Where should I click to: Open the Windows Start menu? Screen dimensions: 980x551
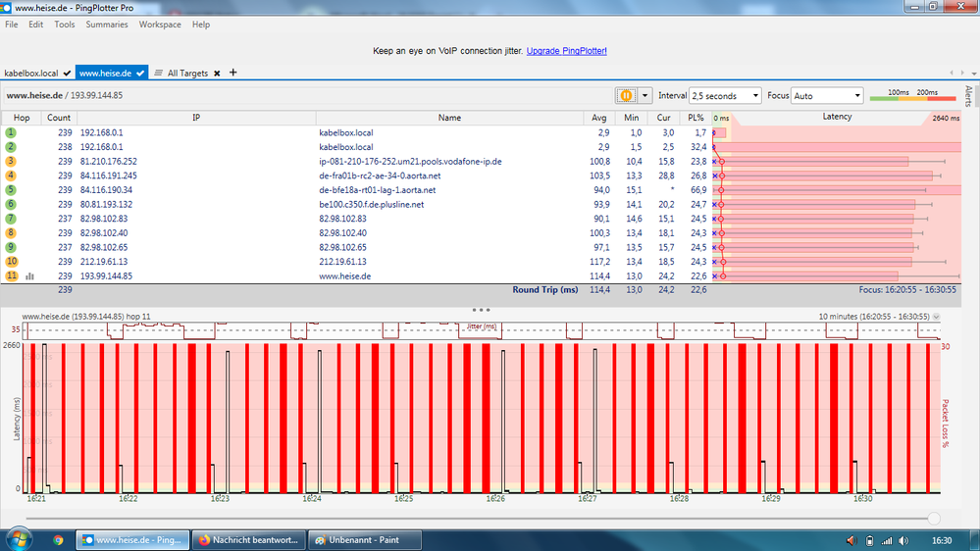(18, 540)
